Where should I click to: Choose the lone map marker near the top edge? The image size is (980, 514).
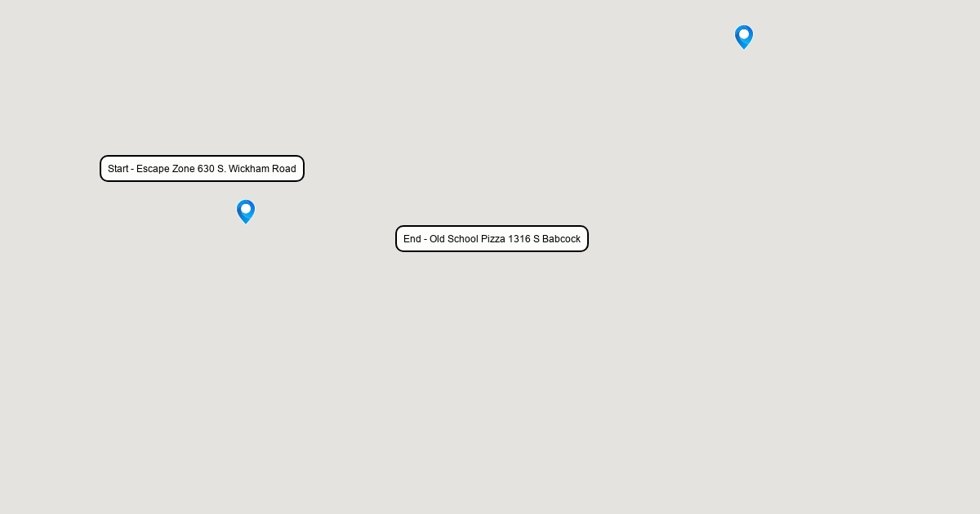coord(744,37)
